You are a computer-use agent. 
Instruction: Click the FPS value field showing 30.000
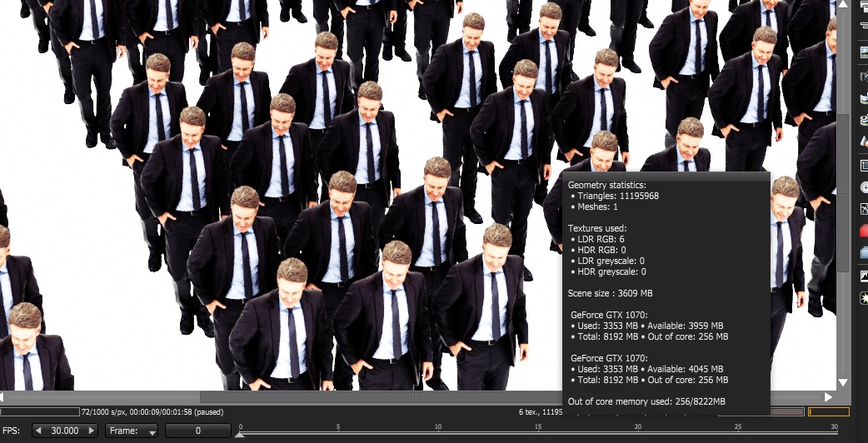pyautogui.click(x=65, y=431)
